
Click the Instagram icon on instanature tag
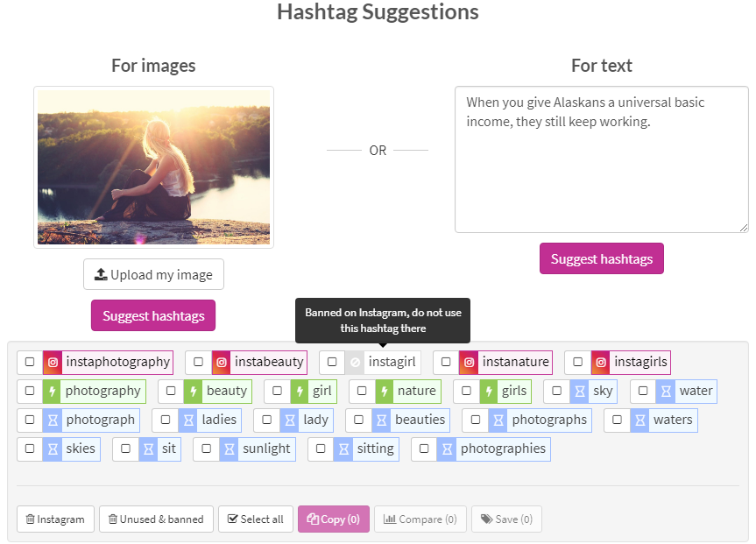pos(469,362)
